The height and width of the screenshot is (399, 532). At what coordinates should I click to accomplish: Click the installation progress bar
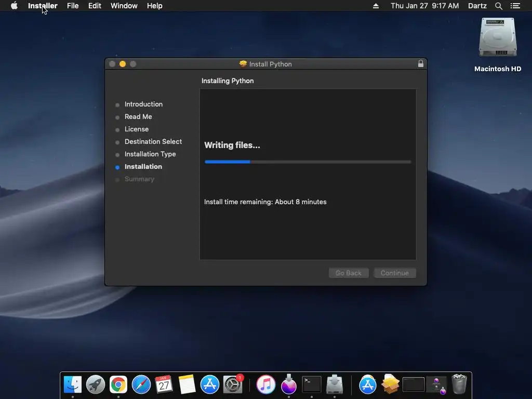point(308,162)
